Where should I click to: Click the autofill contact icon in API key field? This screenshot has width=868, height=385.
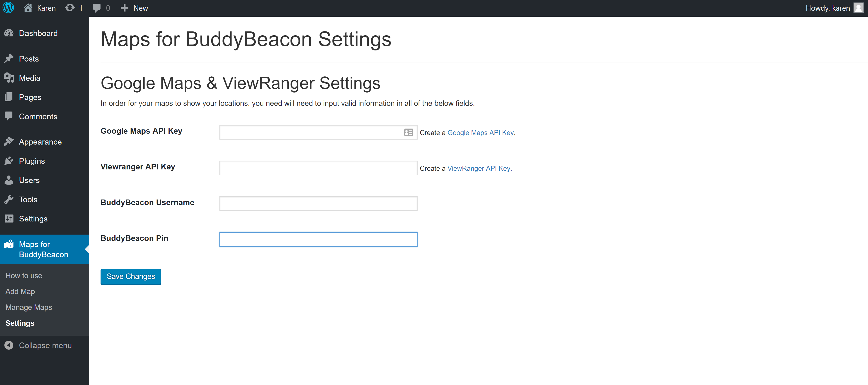click(x=408, y=133)
